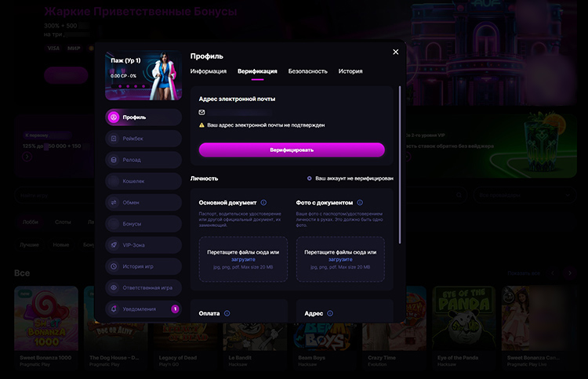Select the Обмен exchange item
Screen dimensions: 588x379
[143, 202]
